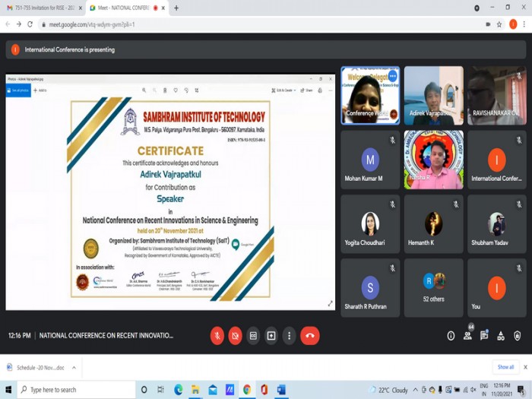The image size is (532, 399).
Task: Expand options for Schedule doc download
Action: (74, 367)
